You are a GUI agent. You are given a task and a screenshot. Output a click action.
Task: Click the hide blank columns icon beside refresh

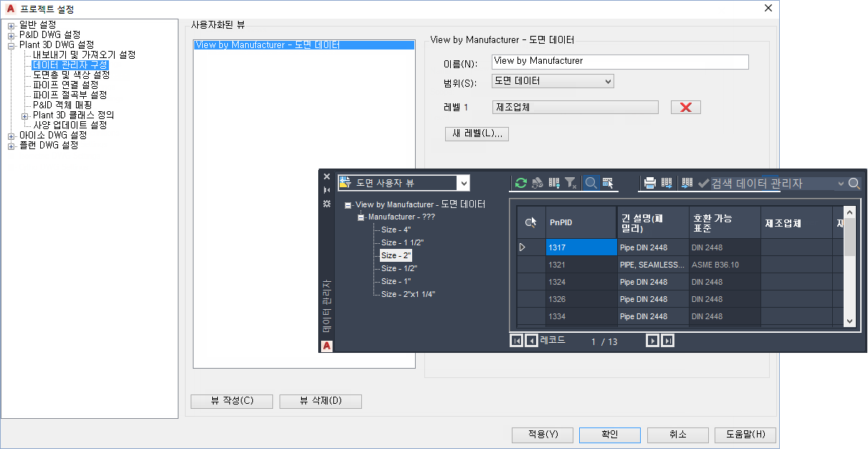[x=537, y=183]
